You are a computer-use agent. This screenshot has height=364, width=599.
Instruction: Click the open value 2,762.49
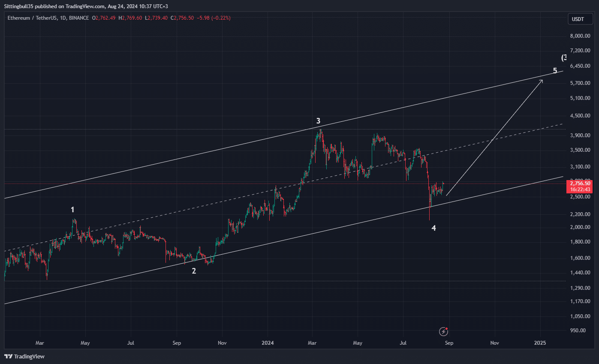click(x=105, y=18)
